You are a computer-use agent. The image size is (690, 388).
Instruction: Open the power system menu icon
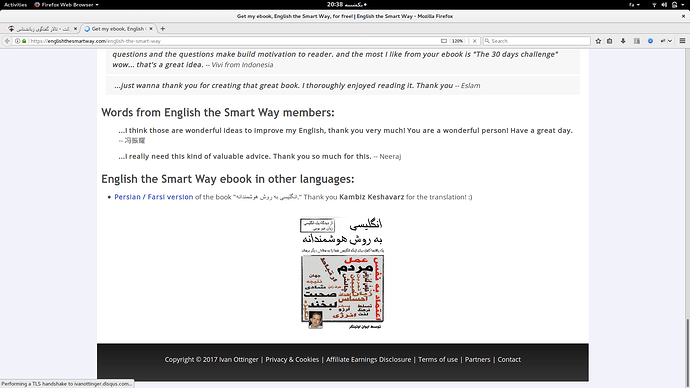tap(675, 5)
